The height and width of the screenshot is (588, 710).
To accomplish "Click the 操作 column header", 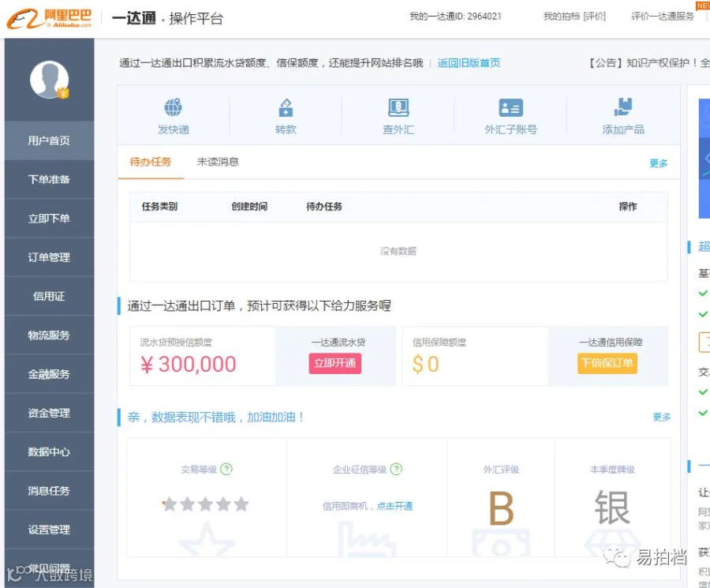I will 628,207.
